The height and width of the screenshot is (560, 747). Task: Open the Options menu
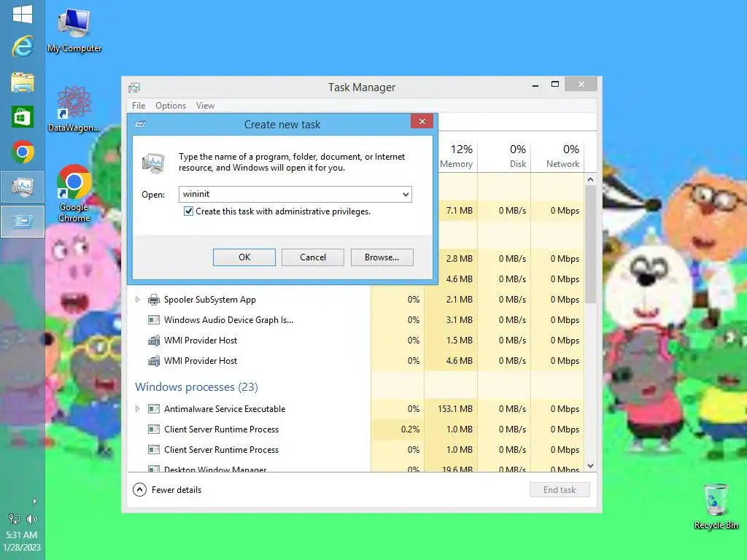(171, 106)
